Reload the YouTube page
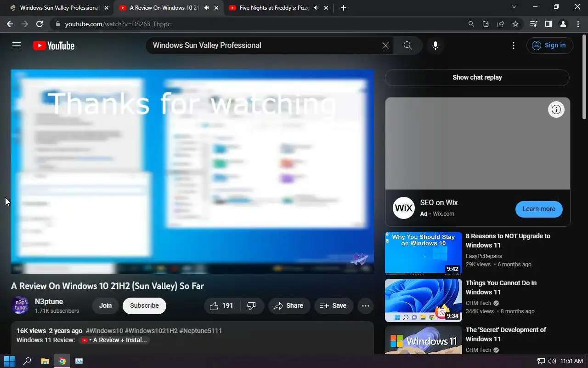The height and width of the screenshot is (368, 588). click(40, 24)
